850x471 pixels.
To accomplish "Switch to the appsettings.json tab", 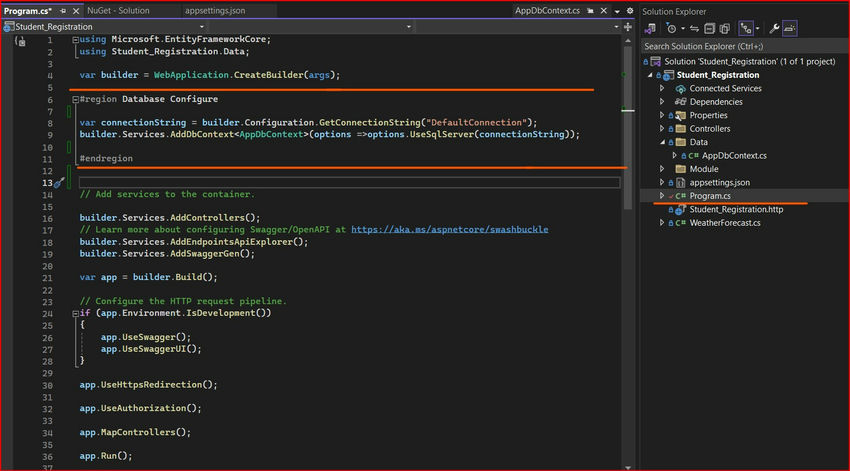I will [x=215, y=10].
